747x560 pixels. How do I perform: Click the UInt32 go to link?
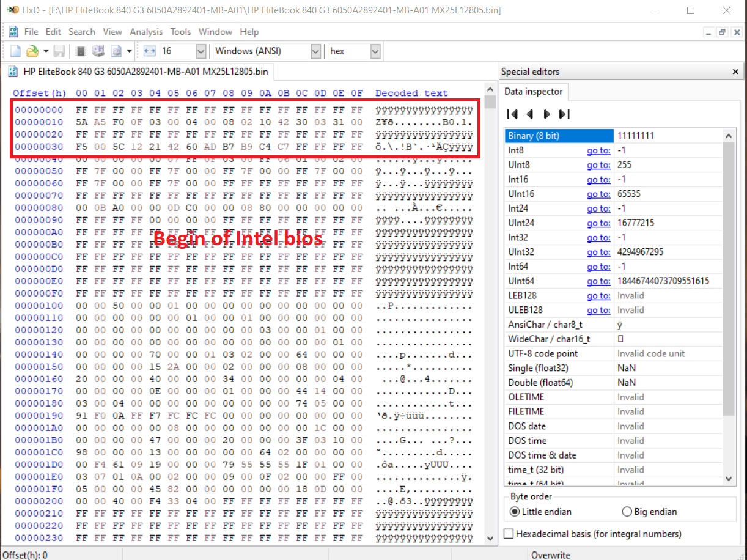[598, 252]
